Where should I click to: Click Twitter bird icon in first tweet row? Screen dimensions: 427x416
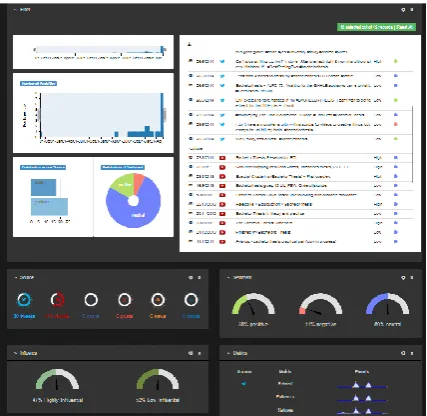pos(222,61)
